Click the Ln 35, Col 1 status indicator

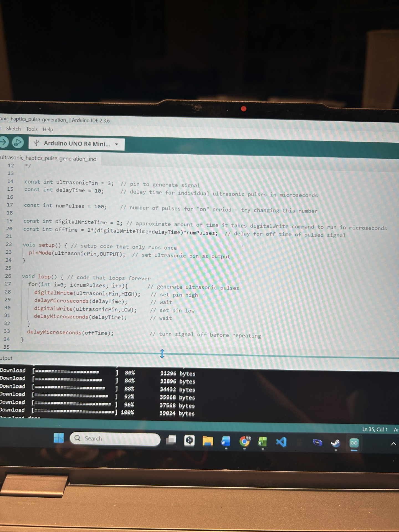375,429
